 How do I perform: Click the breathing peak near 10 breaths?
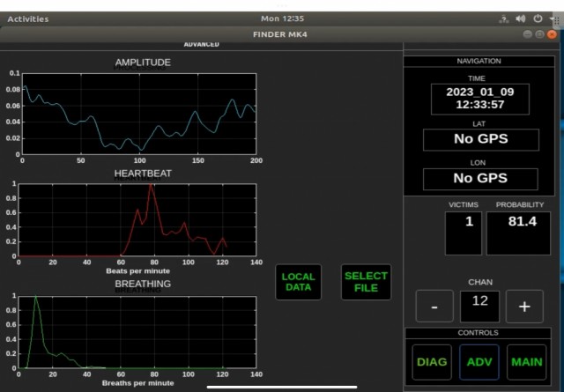tap(35, 298)
